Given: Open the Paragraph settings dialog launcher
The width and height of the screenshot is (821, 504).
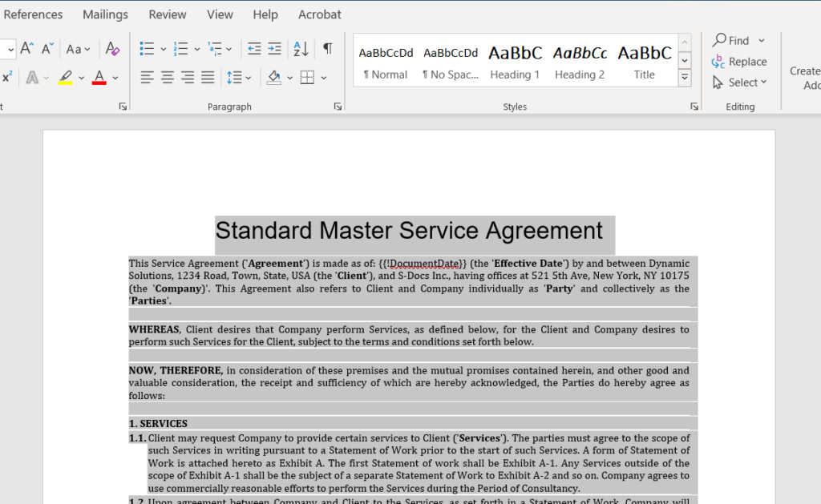Looking at the screenshot, I should (x=338, y=105).
